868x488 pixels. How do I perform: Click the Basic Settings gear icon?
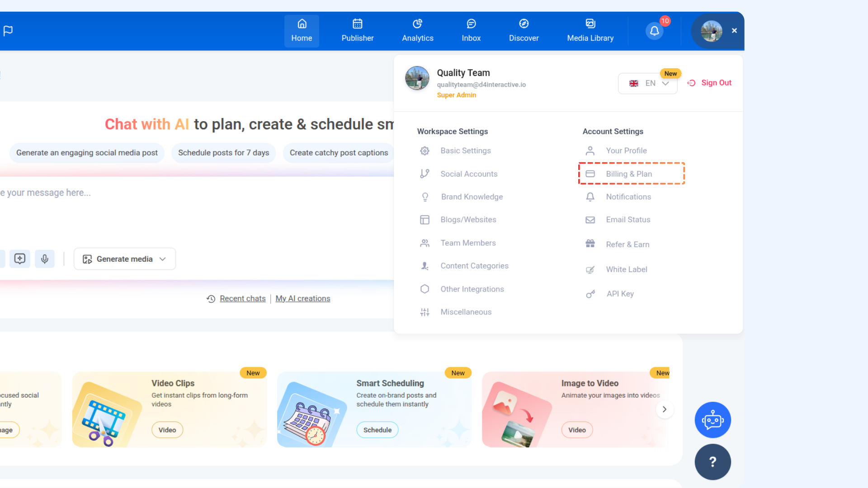point(425,151)
